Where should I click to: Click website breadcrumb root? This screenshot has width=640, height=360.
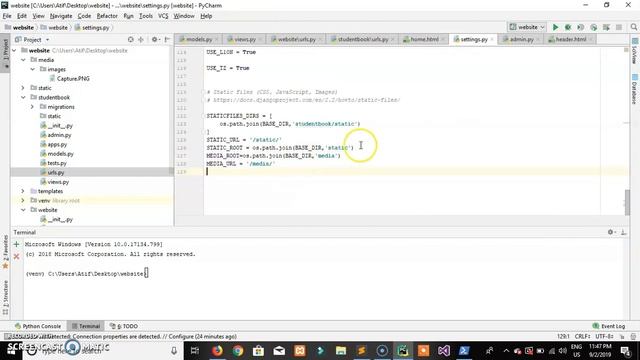(20, 27)
